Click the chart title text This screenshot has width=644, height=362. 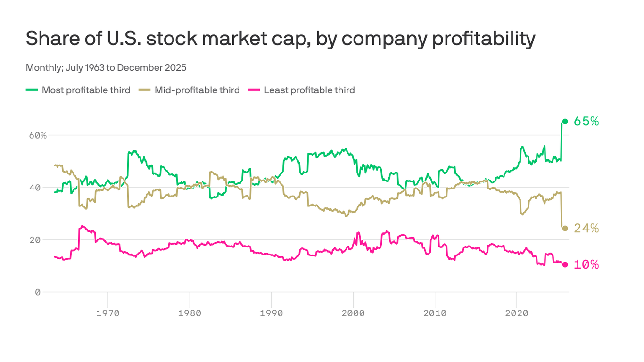click(x=280, y=39)
